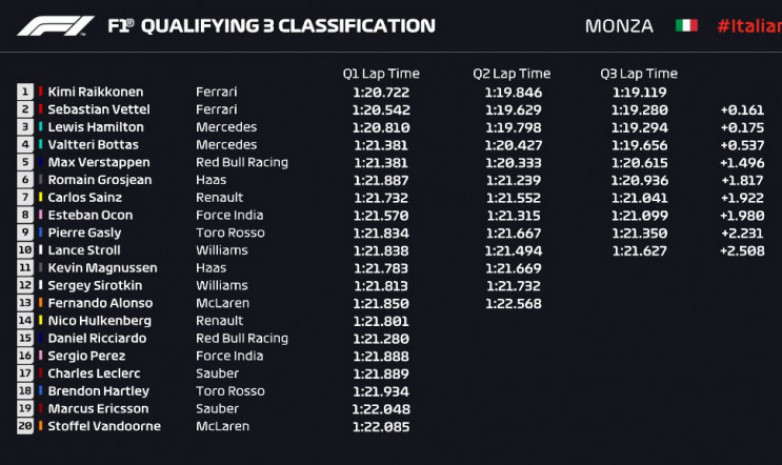Click driver name Max Verstappen
782x465 pixels.
(x=99, y=162)
